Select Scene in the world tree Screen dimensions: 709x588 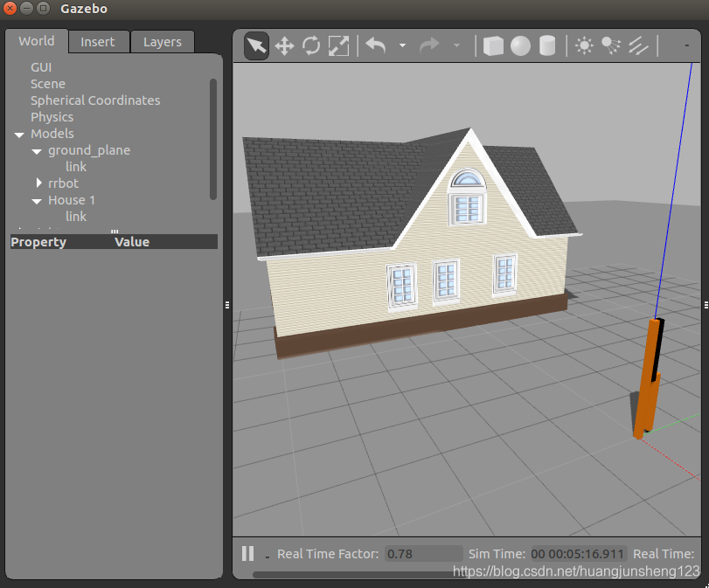pyautogui.click(x=48, y=84)
